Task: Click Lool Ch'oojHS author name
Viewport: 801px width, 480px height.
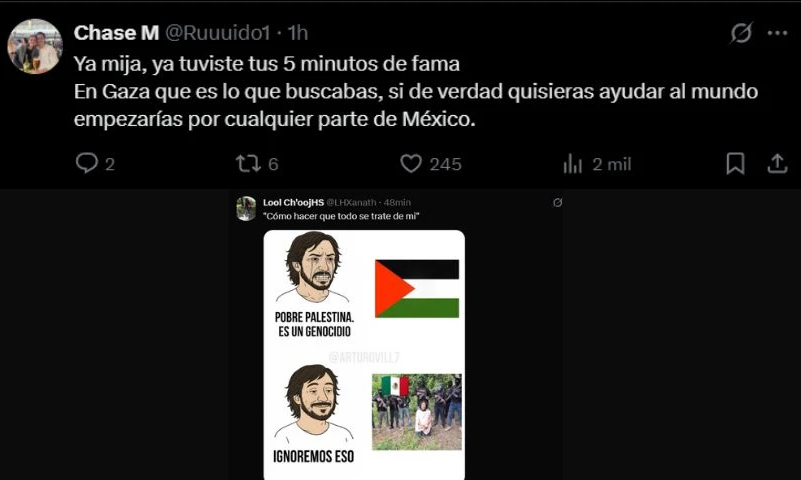Action: [x=293, y=203]
